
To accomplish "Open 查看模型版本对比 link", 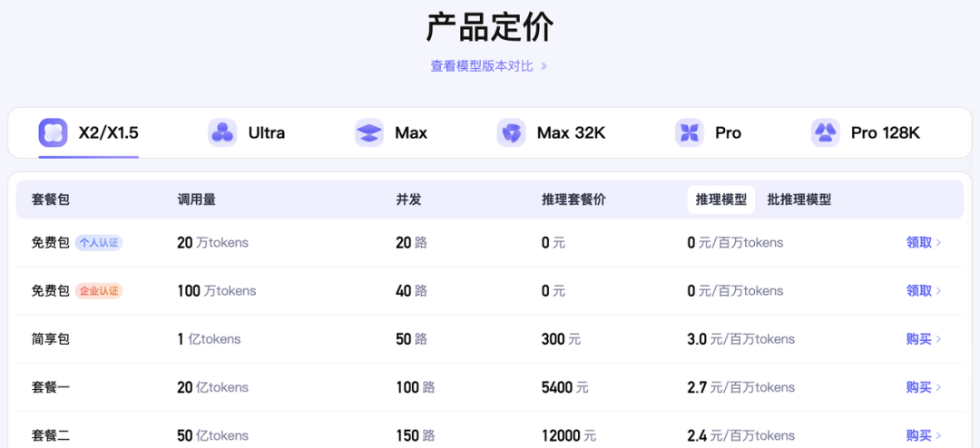I will click(489, 66).
